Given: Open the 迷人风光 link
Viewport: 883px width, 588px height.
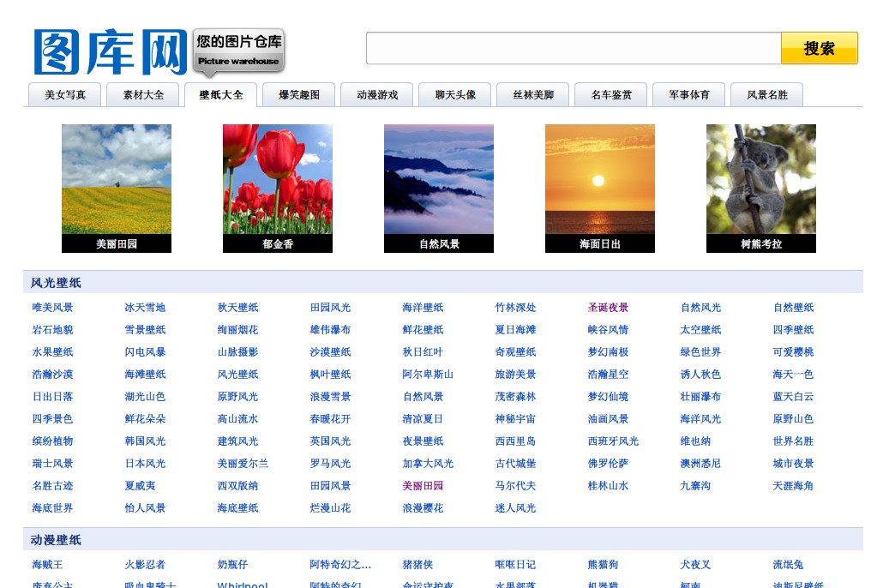Looking at the screenshot, I should [515, 508].
